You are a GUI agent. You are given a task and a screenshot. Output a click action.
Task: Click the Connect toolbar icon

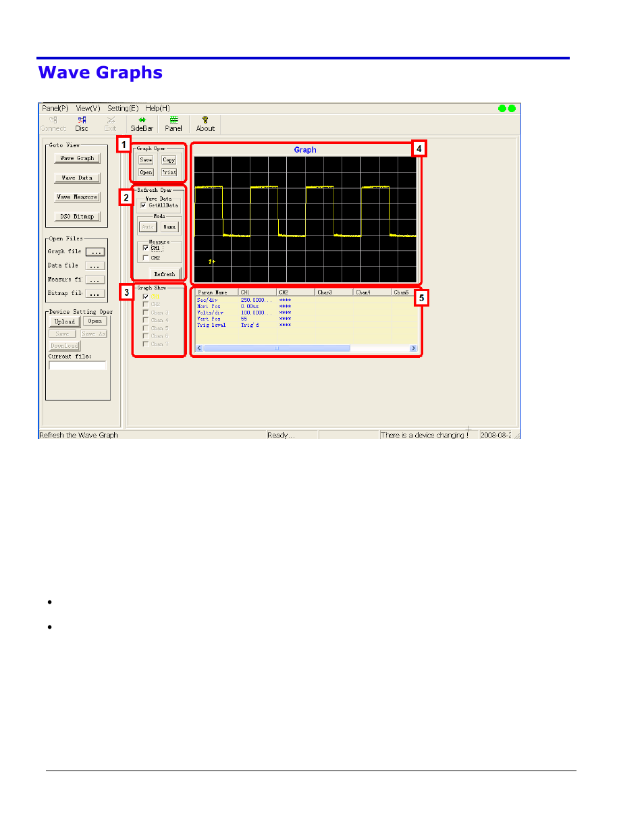pos(53,124)
